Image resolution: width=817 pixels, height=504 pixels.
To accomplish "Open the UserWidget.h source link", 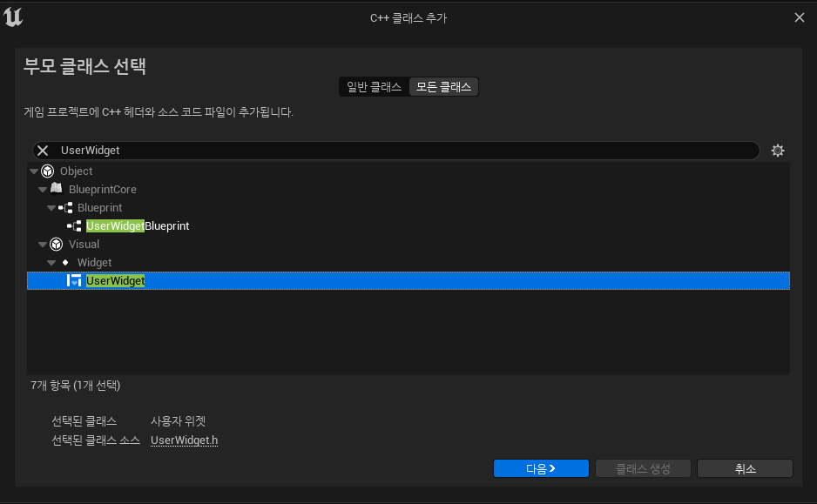I will pyautogui.click(x=184, y=440).
